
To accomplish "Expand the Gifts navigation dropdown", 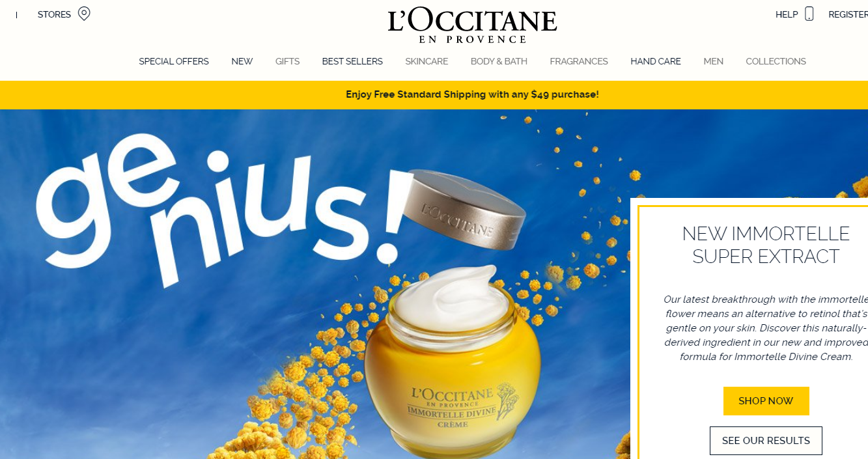I will point(287,61).
